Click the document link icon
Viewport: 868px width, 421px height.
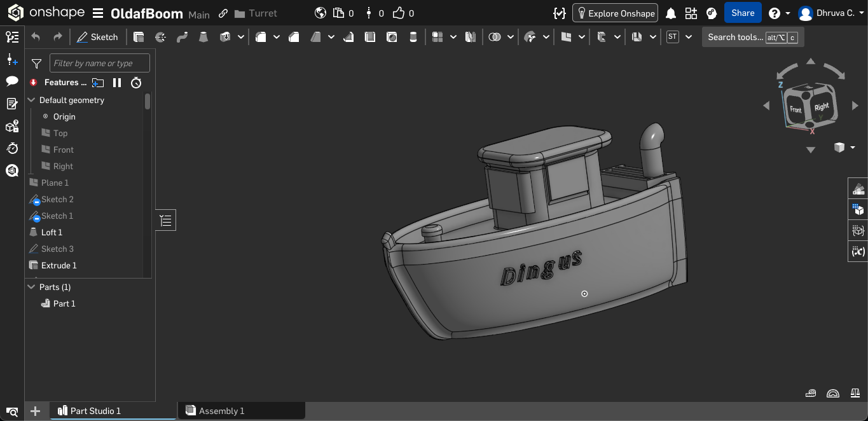click(223, 13)
